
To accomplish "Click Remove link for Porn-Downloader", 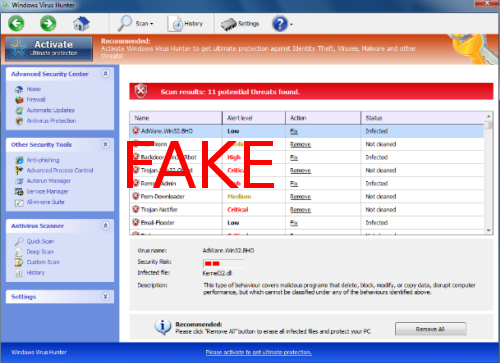I will [x=300, y=197].
